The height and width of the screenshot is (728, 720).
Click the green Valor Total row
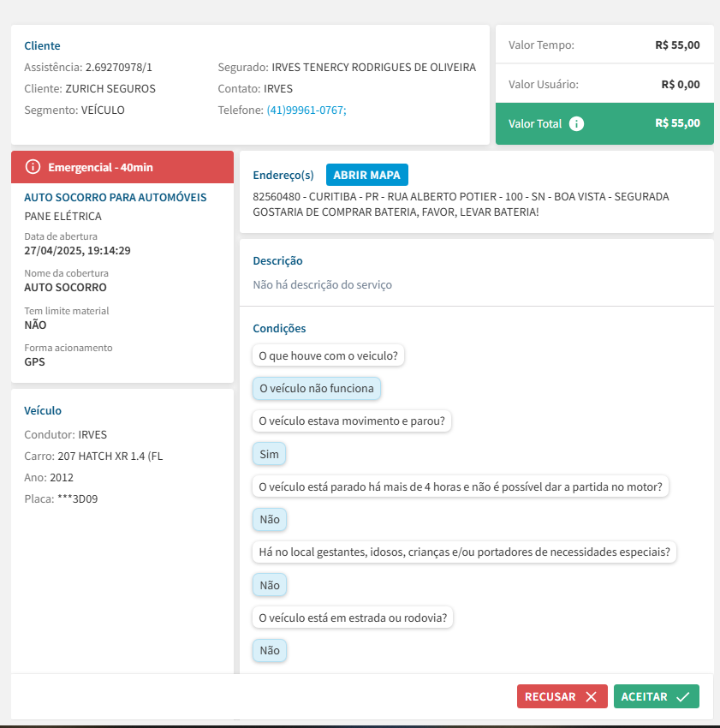604,123
